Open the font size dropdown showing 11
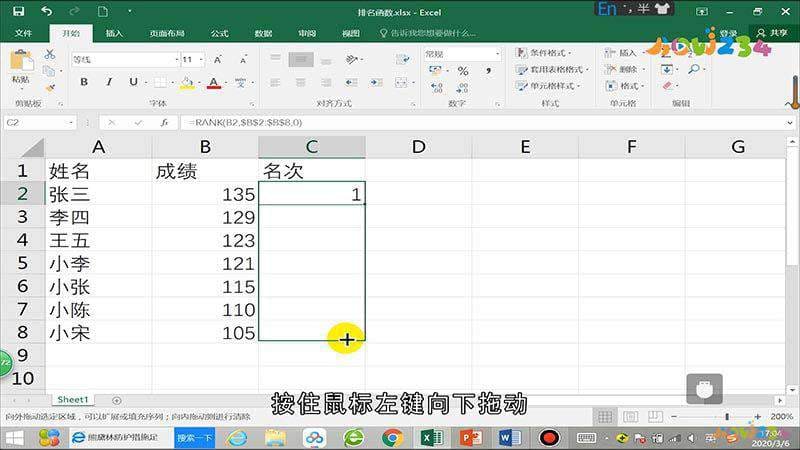The height and width of the screenshot is (450, 800). coord(202,60)
